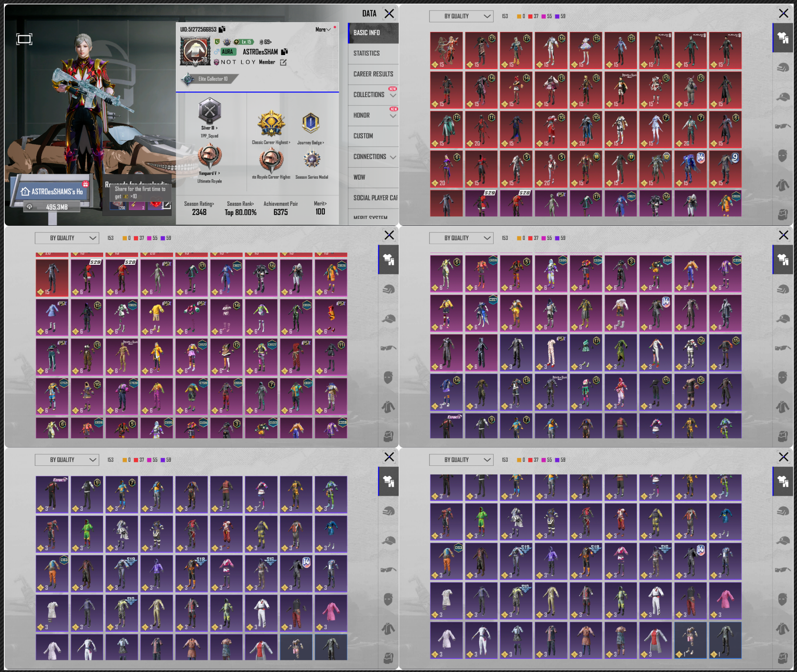Filter by pink quality 55 in middle-left panel
Image resolution: width=797 pixels, height=672 pixels.
152,238
